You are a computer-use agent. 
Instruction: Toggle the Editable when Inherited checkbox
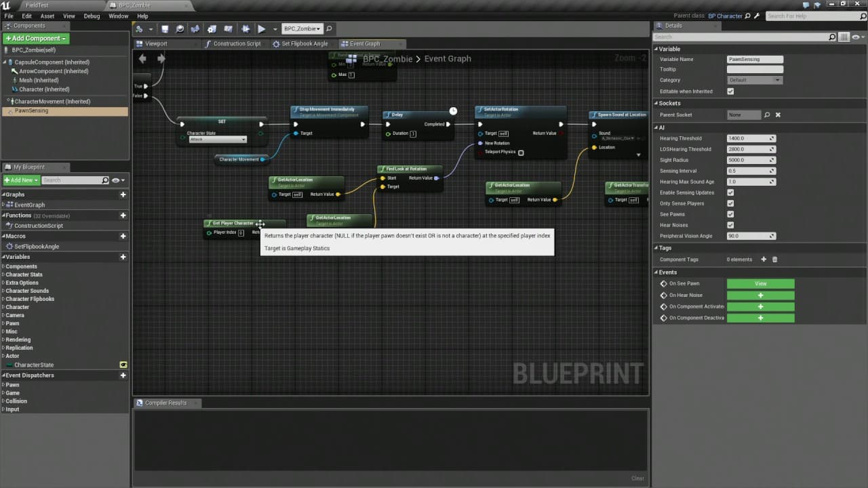coord(730,91)
